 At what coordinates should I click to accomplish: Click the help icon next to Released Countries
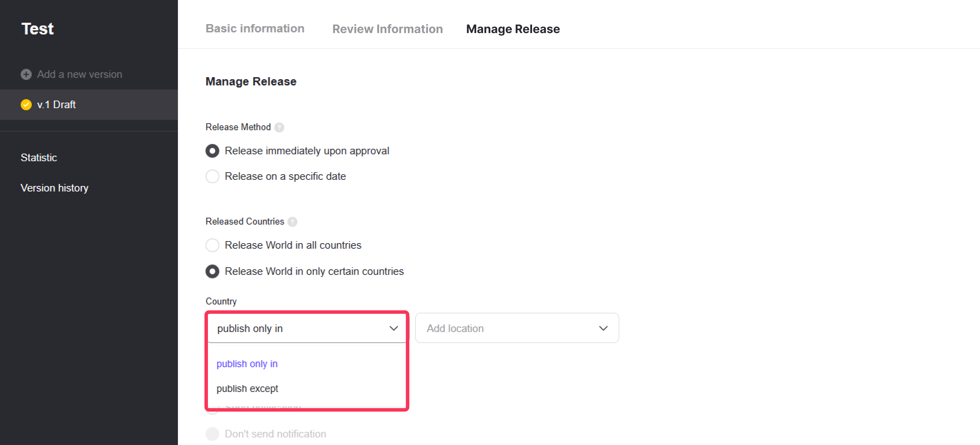(x=292, y=221)
